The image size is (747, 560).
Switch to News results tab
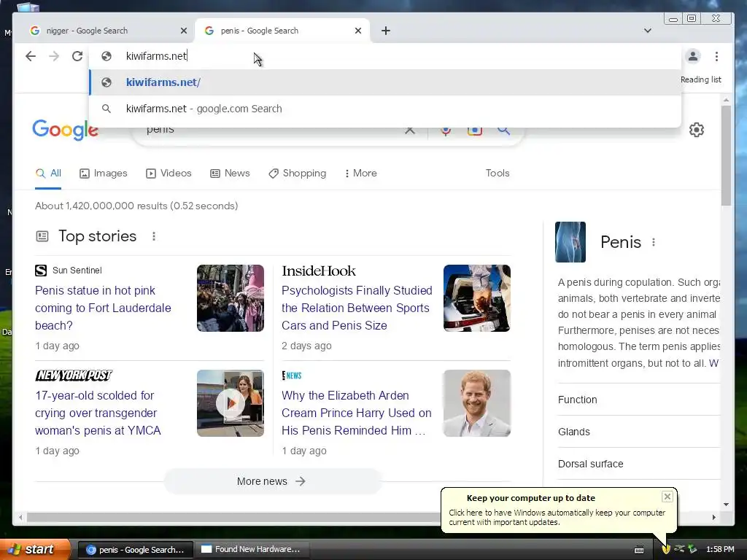pyautogui.click(x=230, y=174)
